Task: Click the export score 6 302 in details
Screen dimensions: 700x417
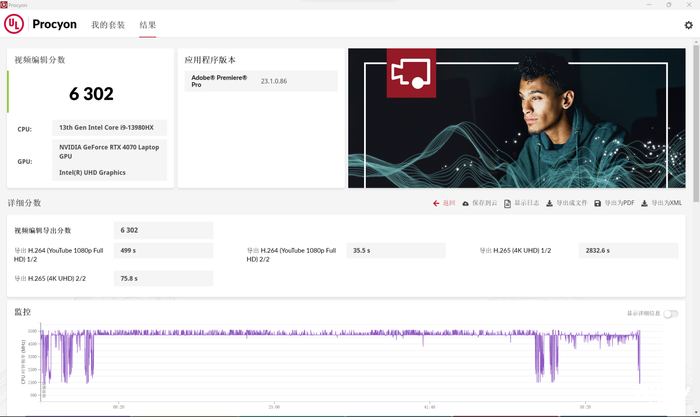Action: [129, 230]
